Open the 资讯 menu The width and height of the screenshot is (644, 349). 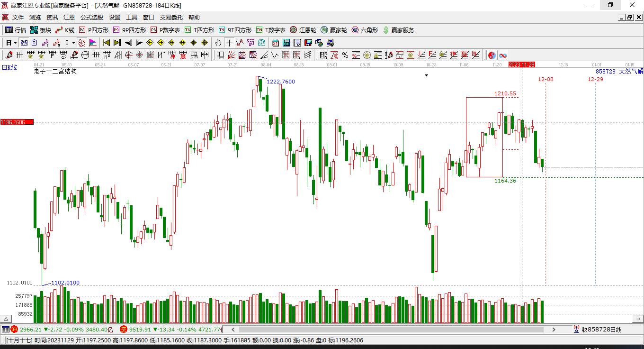(52, 18)
